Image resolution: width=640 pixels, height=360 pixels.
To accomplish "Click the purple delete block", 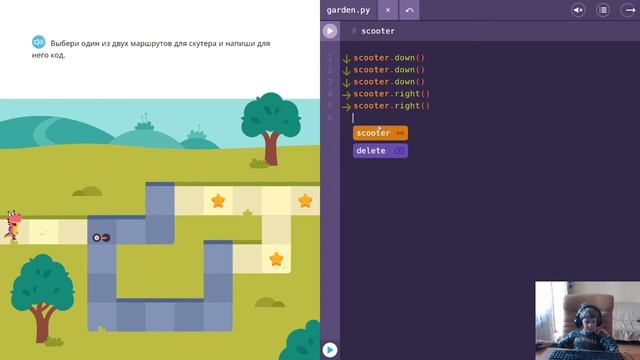I will point(380,151).
